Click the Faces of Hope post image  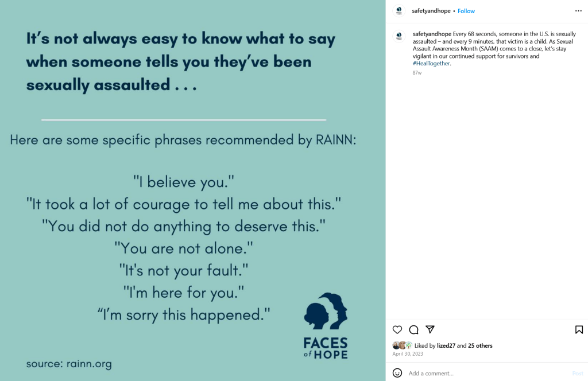(192, 190)
